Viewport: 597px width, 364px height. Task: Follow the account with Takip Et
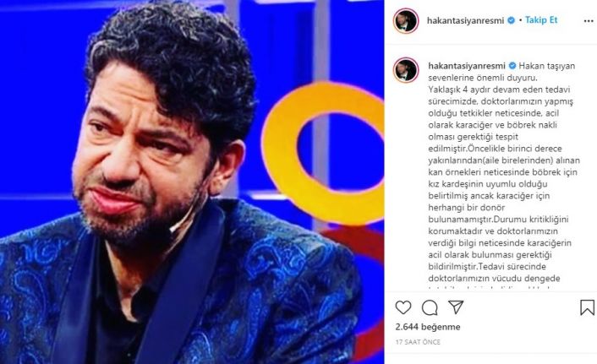[541, 19]
